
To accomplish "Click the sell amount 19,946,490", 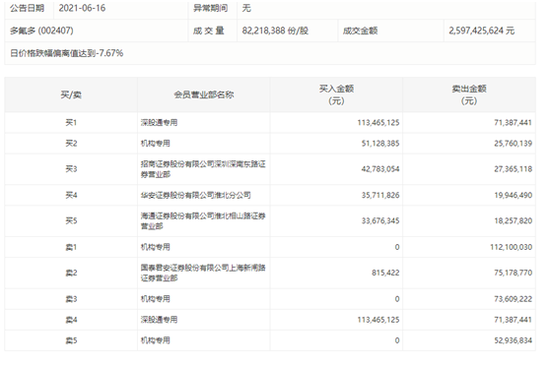I will 513,195.
